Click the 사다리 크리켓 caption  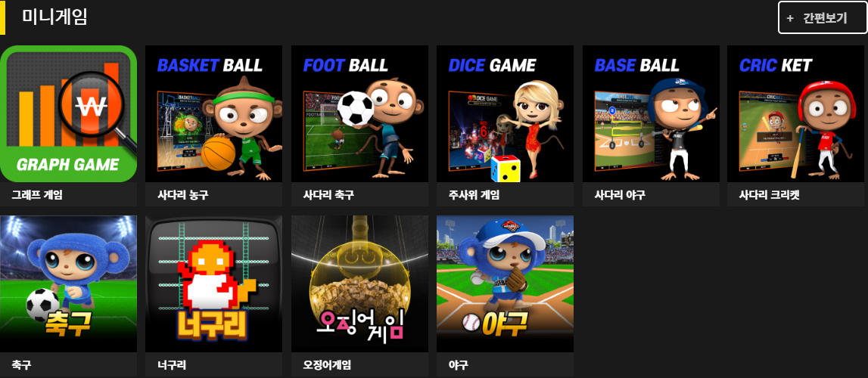click(x=770, y=195)
